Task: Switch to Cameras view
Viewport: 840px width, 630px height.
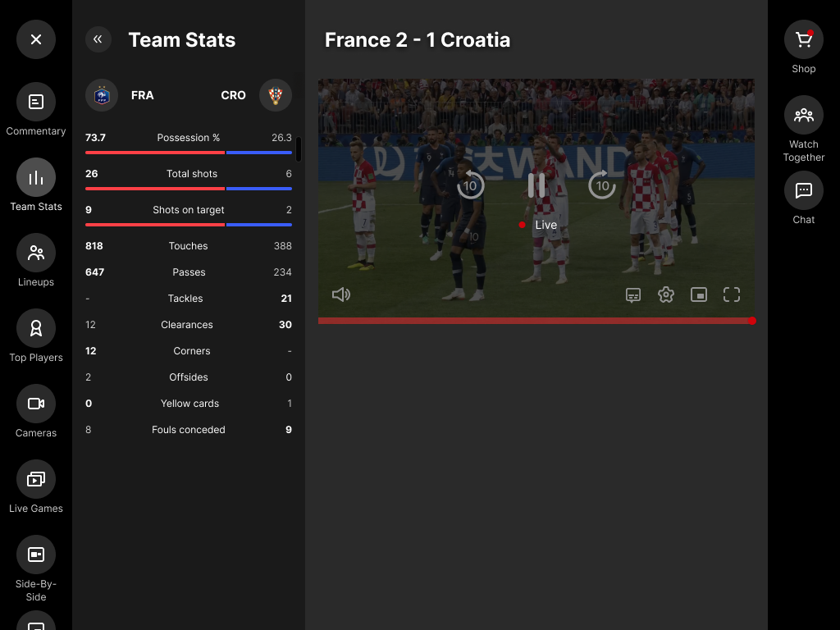Action: pyautogui.click(x=36, y=404)
